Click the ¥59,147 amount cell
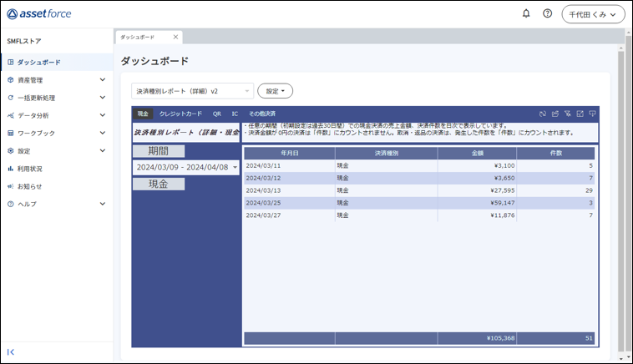Screen dimensions: 633x364 point(477,203)
